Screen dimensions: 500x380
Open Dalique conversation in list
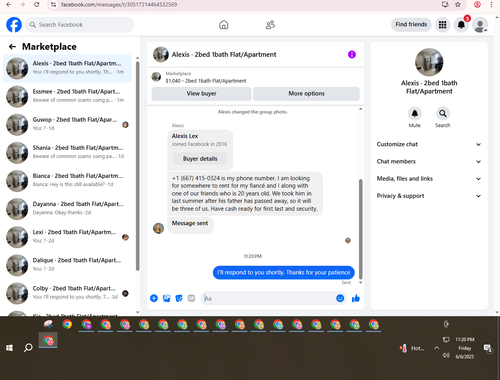67,265
